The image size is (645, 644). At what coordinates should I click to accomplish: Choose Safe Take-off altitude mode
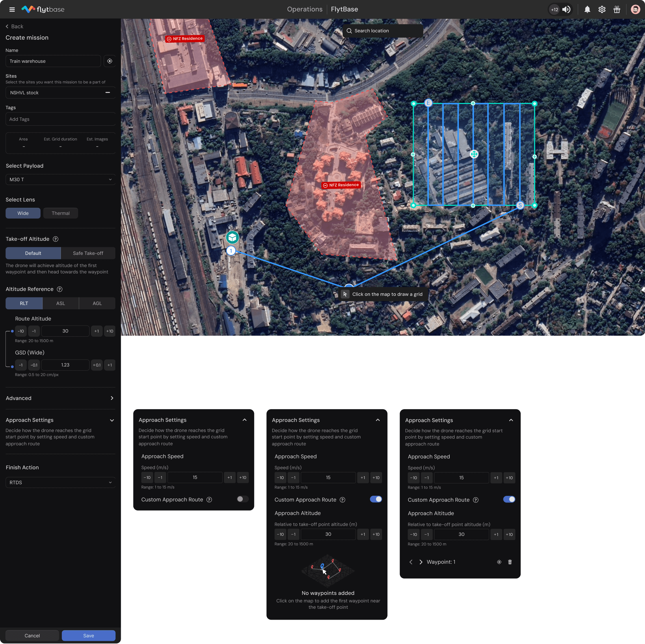(x=88, y=253)
